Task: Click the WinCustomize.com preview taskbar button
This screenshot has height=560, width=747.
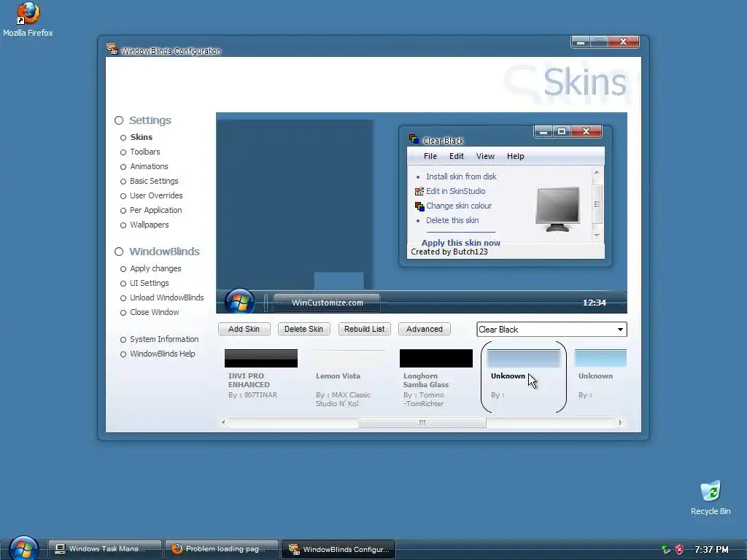Action: (x=328, y=303)
